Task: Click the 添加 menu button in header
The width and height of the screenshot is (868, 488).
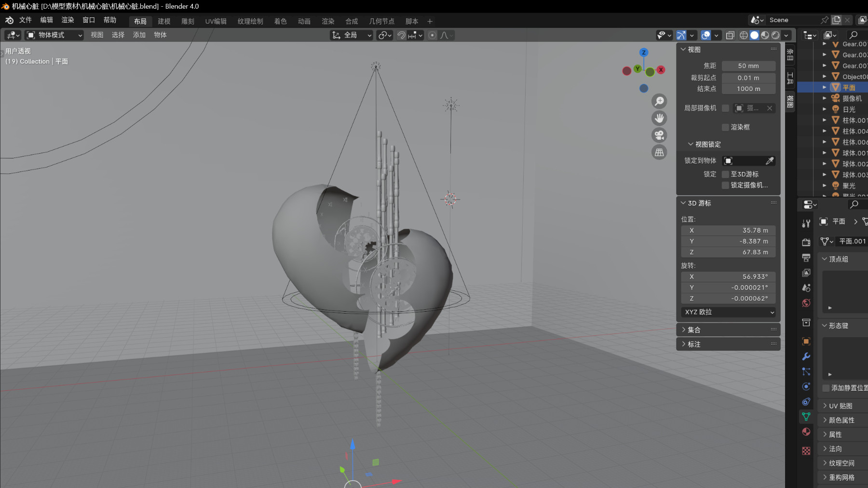Action: click(139, 35)
